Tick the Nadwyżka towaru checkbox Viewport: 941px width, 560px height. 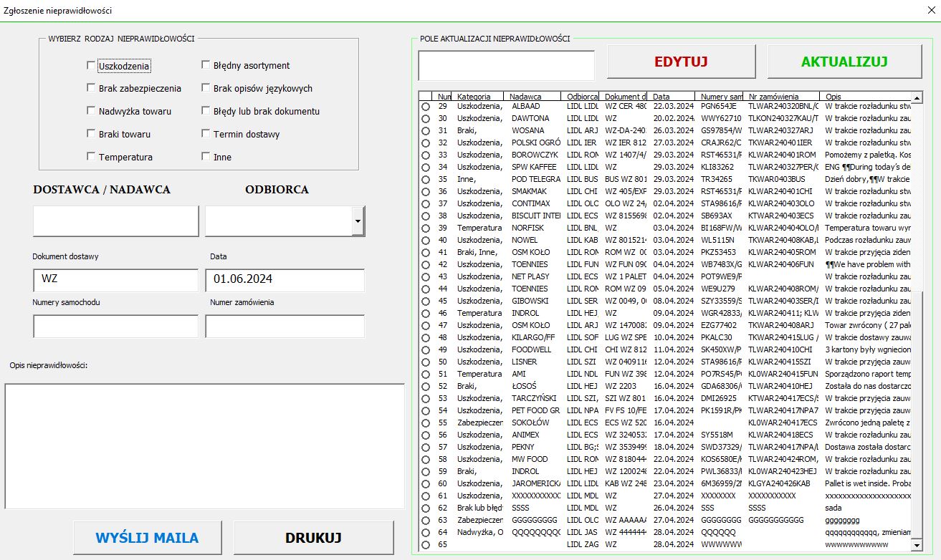click(91, 111)
